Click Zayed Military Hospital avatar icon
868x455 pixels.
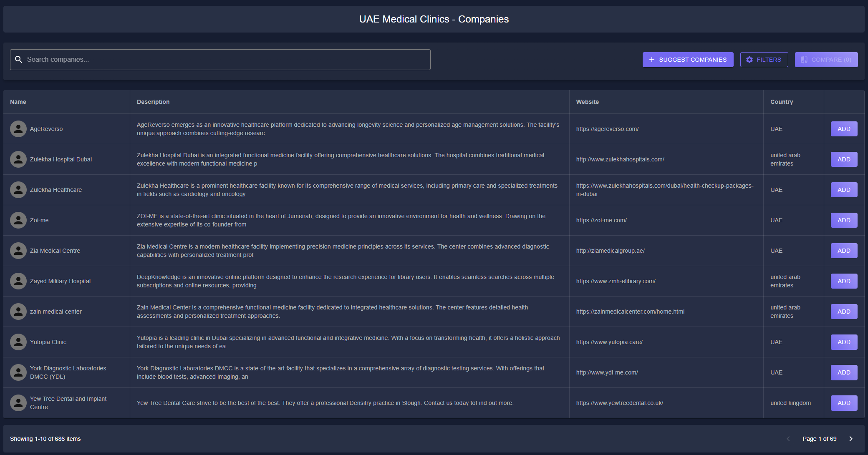(18, 281)
